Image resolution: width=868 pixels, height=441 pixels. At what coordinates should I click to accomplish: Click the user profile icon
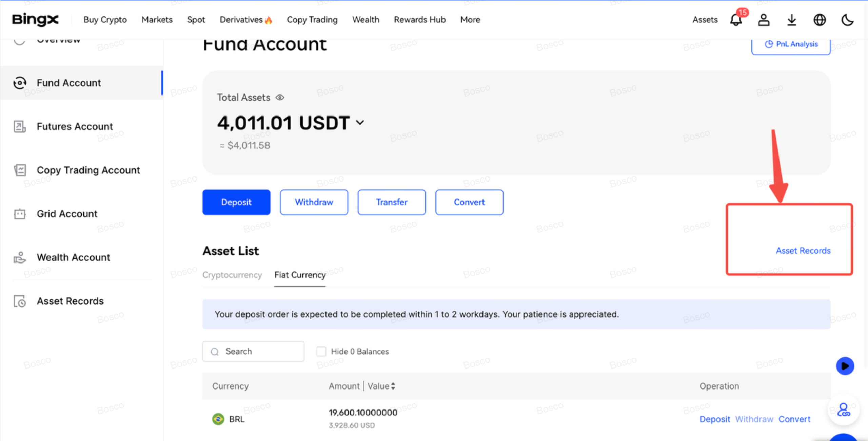tap(764, 20)
